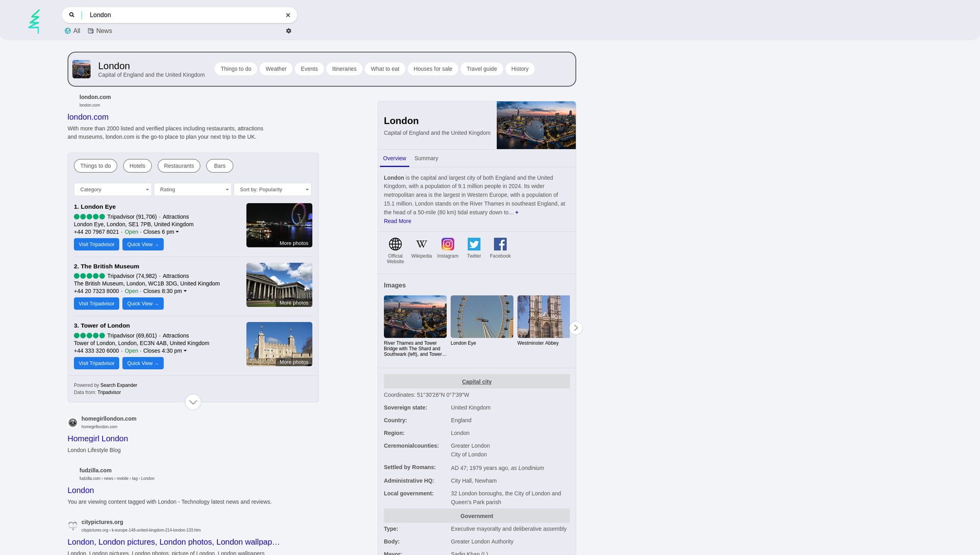The height and width of the screenshot is (555, 980).
Task: Open the Sort by Popularity dropdown
Action: tap(273, 190)
